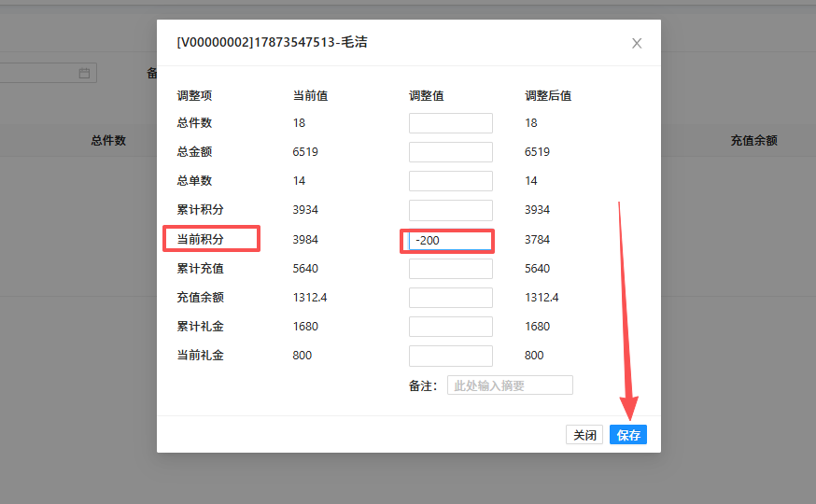
Task: Click current value 1312.4 for 充值余额
Action: [310, 297]
